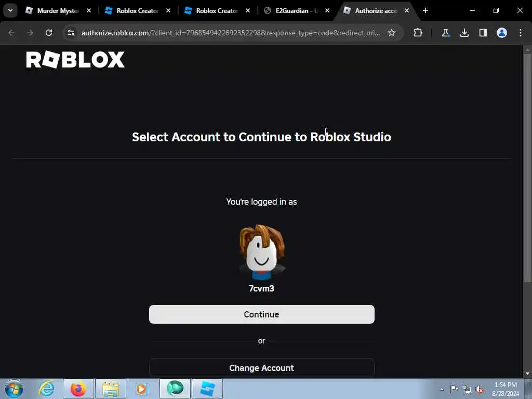Image resolution: width=532 pixels, height=399 pixels.
Task: Open the green globe taskbar app
Action: point(175,389)
